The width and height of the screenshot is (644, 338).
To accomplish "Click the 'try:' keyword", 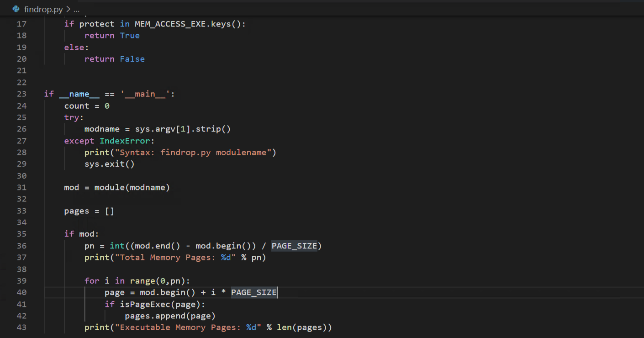I will point(74,117).
